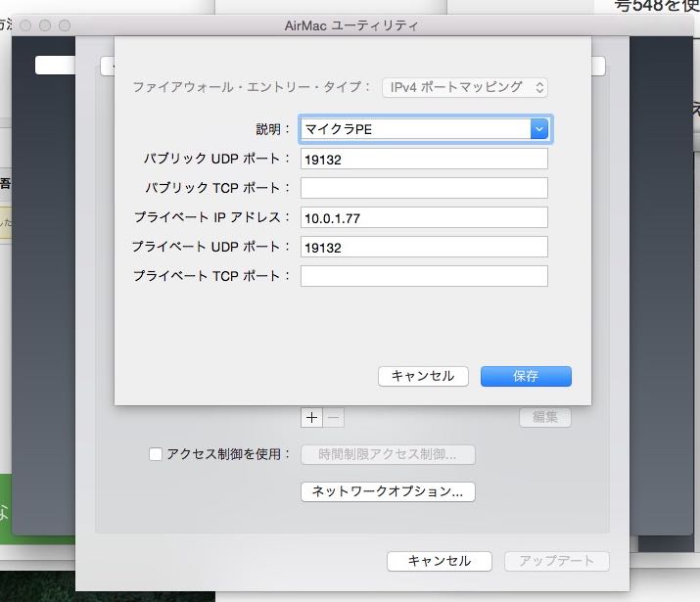
Task: Click the minimize window button
Action: 45,25
